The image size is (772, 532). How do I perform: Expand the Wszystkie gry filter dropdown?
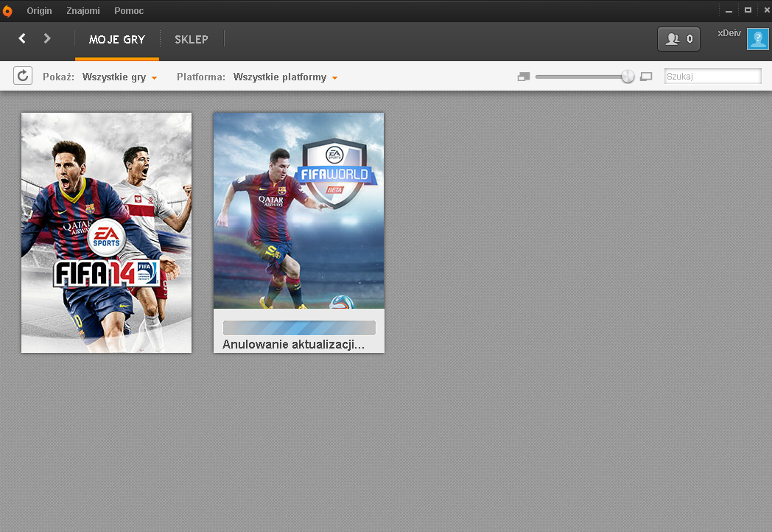pyautogui.click(x=119, y=77)
